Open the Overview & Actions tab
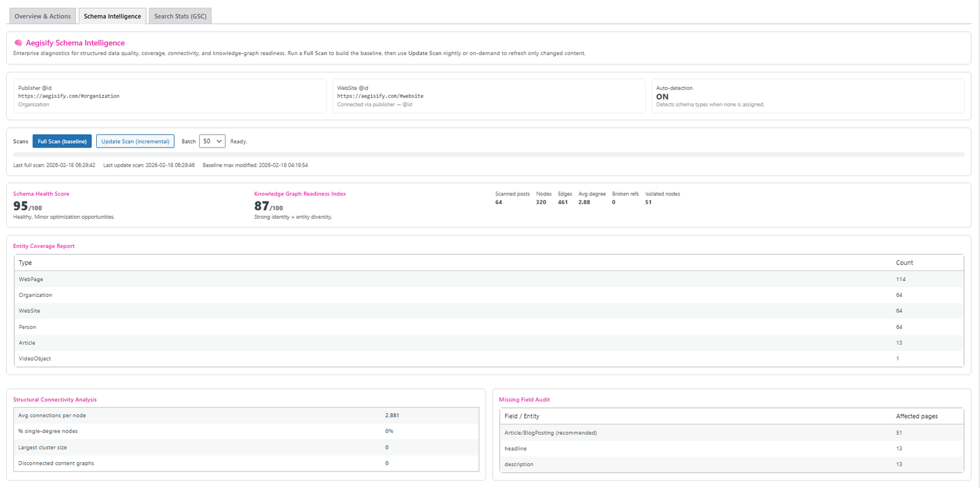The image size is (980, 488). [x=42, y=17]
